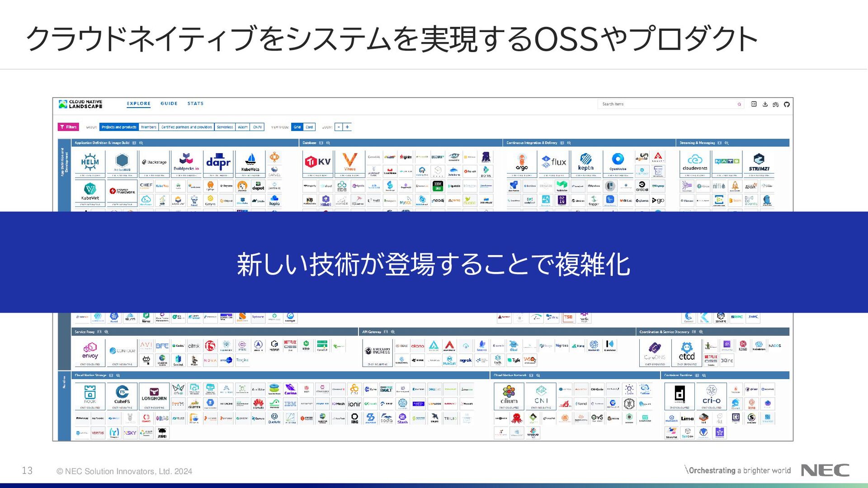Open the Contour service proxy tile
The height and width of the screenshot is (488, 868).
point(122,352)
